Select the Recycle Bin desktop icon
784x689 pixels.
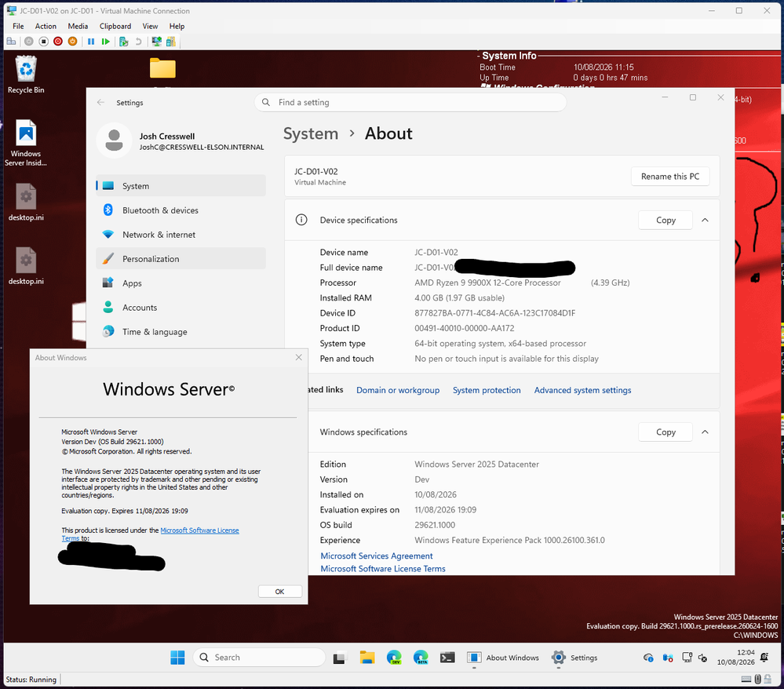[x=26, y=75]
